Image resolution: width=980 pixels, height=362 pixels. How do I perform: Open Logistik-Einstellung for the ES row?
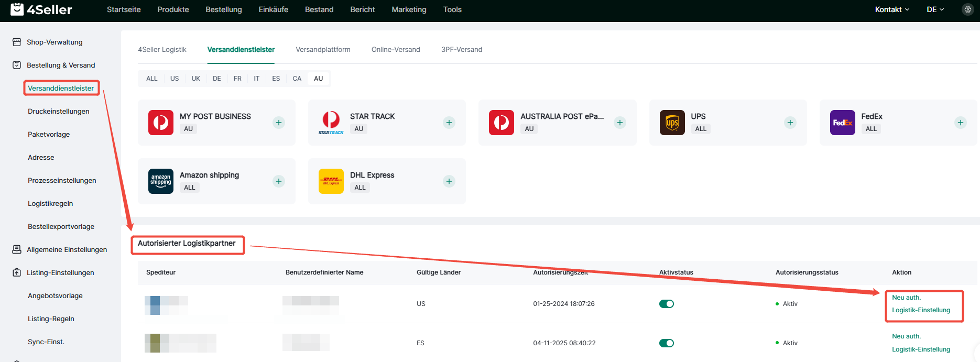pos(921,349)
